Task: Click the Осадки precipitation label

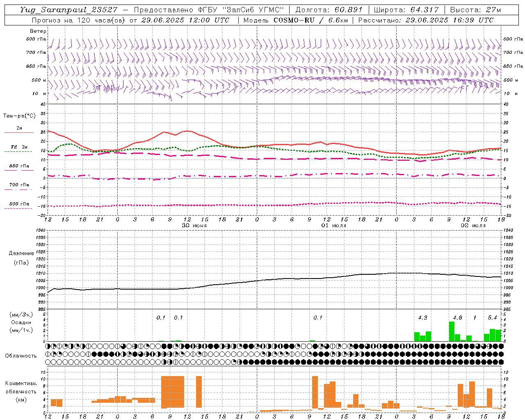Action: (21, 322)
